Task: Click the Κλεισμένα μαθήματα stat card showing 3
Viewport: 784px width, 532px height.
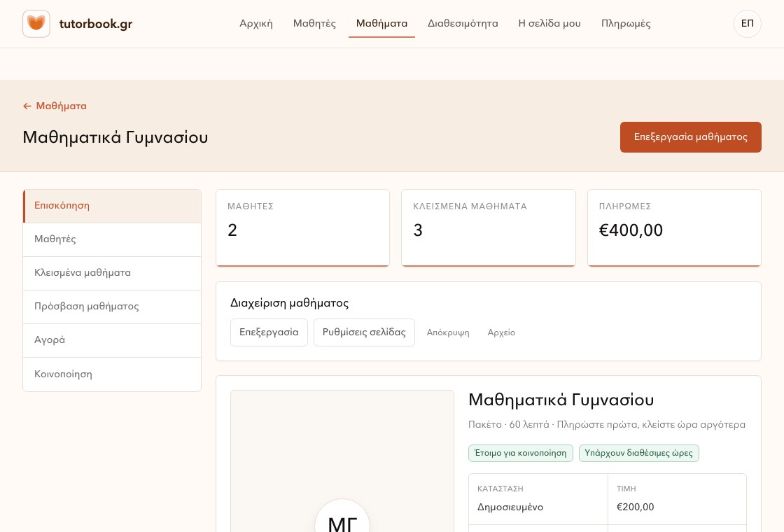Action: point(489,227)
